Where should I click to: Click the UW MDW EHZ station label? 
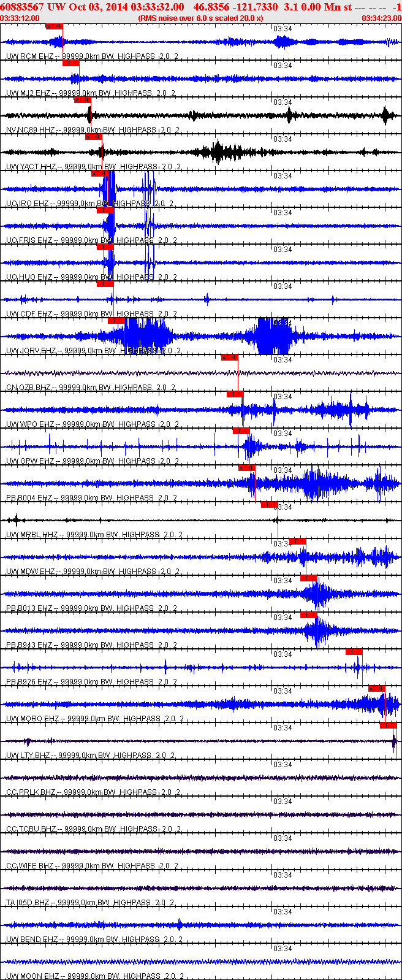(93, 572)
